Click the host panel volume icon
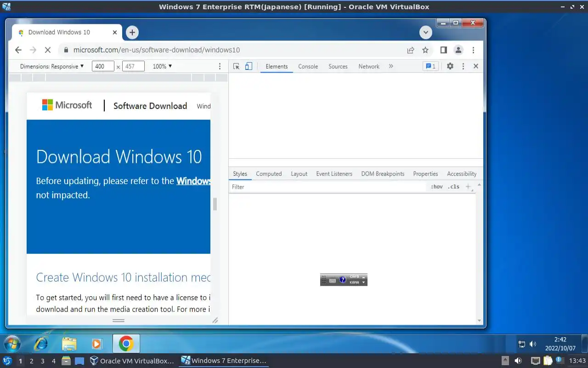Viewport: 588px width, 368px height. click(518, 361)
